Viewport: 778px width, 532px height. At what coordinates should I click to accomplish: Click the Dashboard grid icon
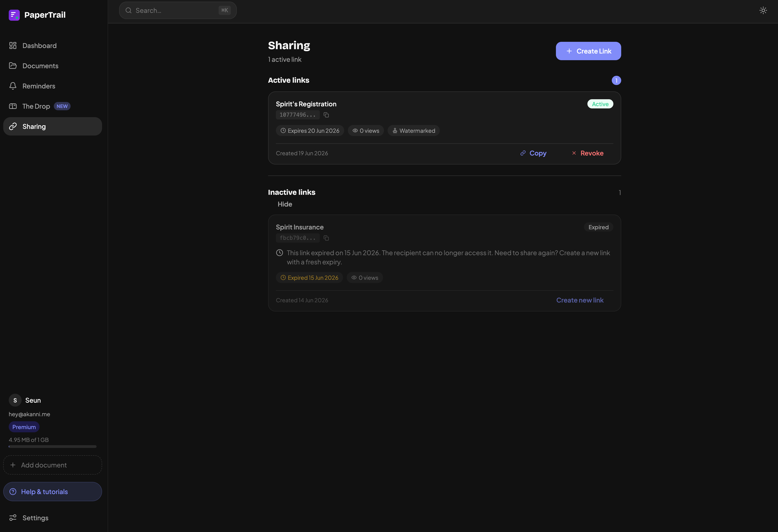[x=13, y=45]
